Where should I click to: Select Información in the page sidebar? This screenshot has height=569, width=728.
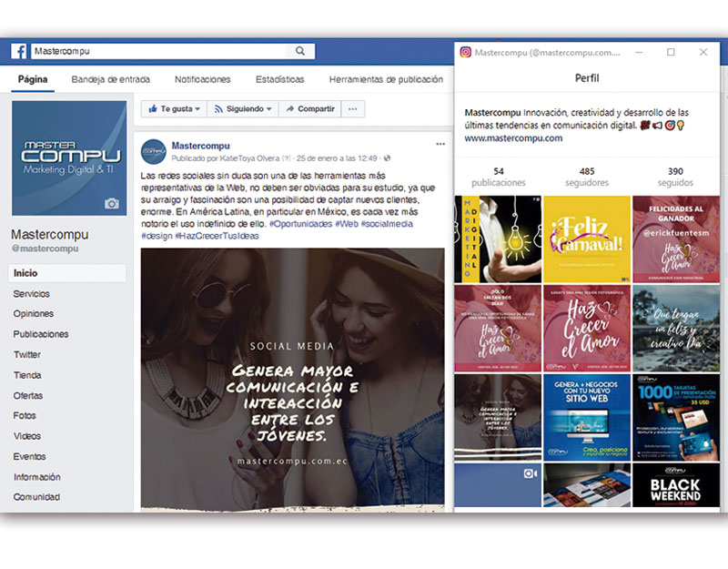[x=36, y=476]
